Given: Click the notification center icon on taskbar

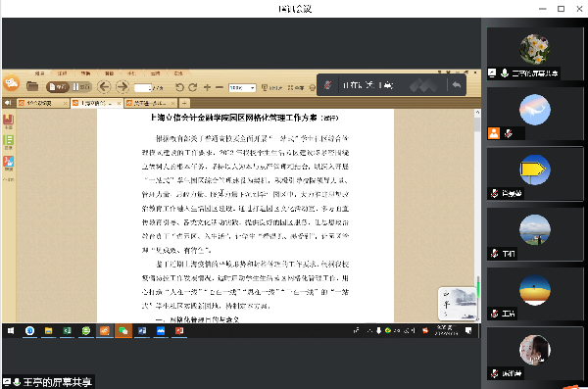Looking at the screenshot, I should [x=468, y=330].
